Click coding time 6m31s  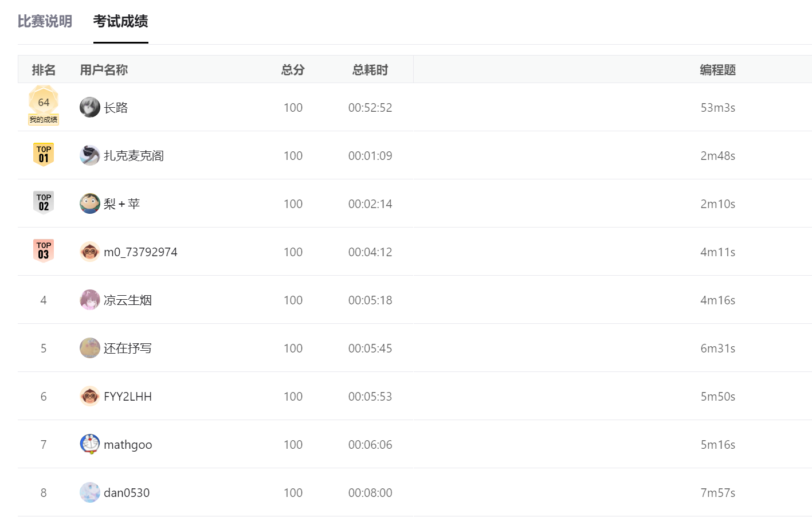[717, 348]
